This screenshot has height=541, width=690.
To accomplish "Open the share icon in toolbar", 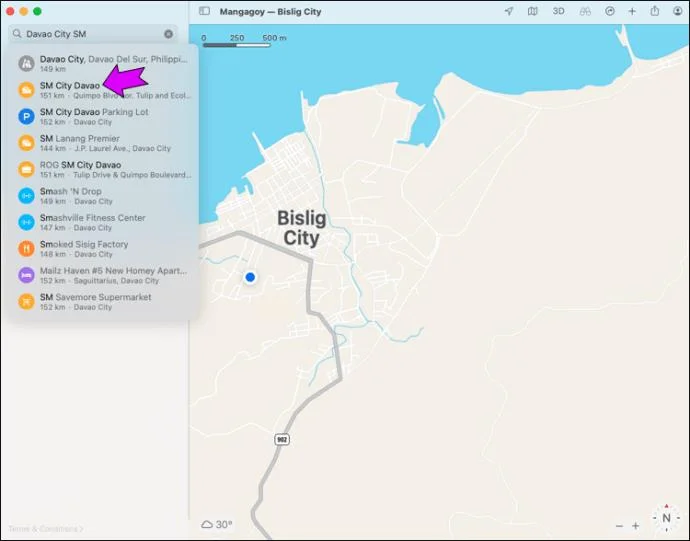I will tap(655, 11).
